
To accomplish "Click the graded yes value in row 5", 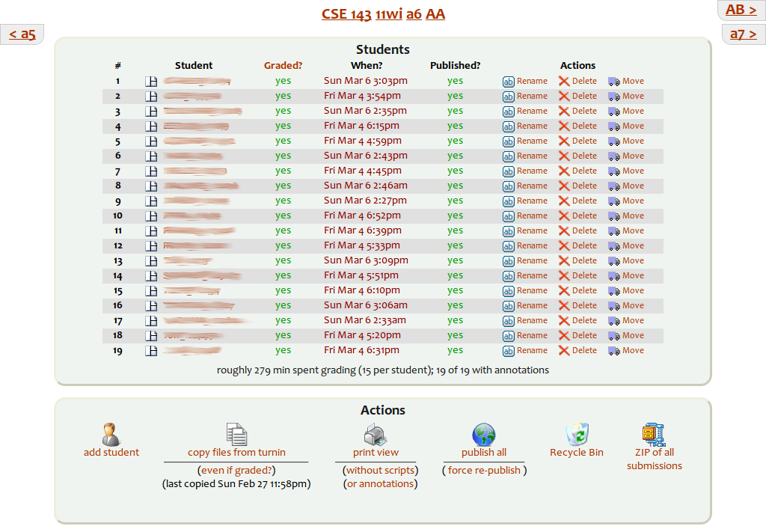I will coord(283,141).
